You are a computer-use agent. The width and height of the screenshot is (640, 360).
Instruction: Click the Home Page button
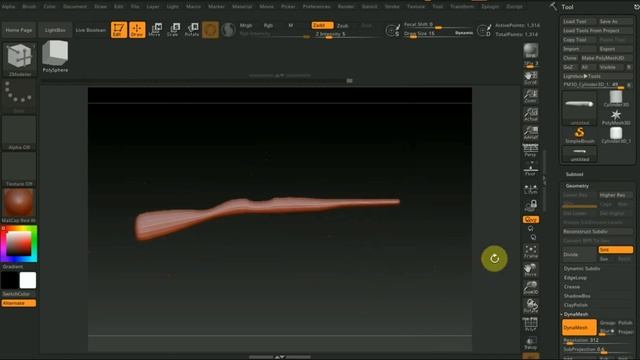19,30
